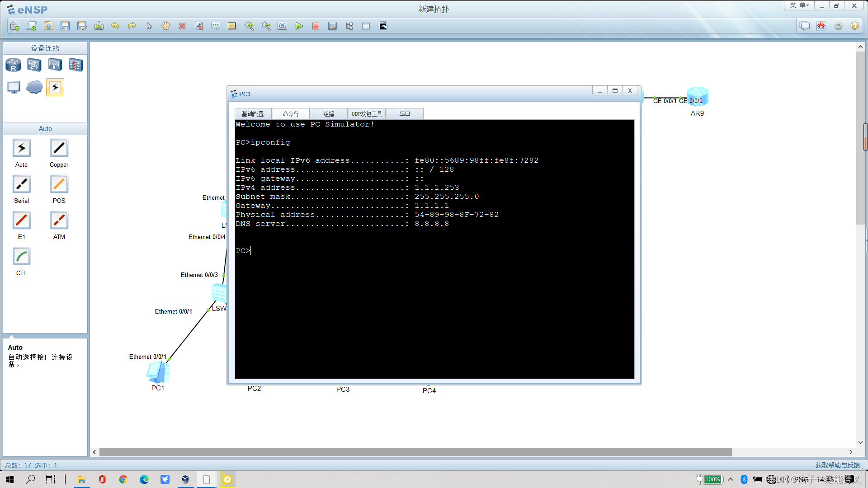Viewport: 868px width, 488px height.
Task: Click the undo arrow in toolbar
Action: coord(115,26)
